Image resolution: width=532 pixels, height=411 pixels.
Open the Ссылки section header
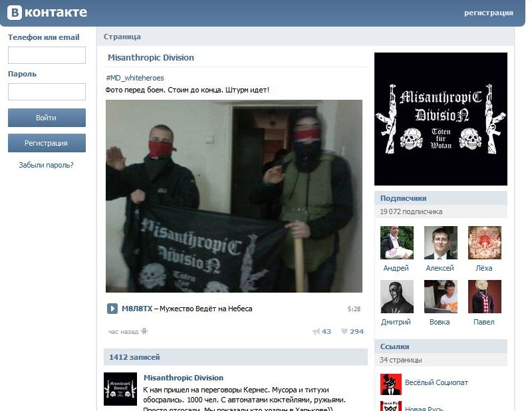pos(441,346)
